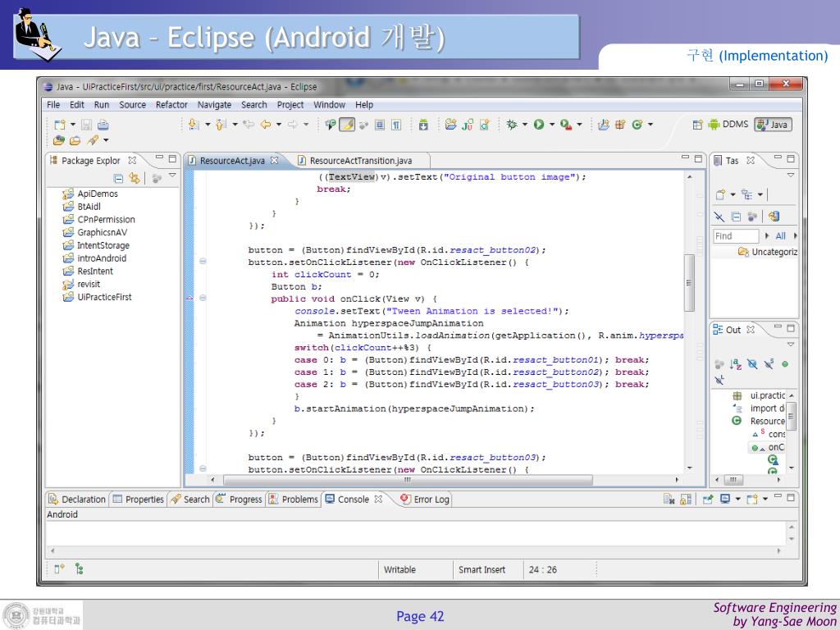Click the Back navigation arrow icon
Screen dimensions: 840x630
[x=266, y=125]
